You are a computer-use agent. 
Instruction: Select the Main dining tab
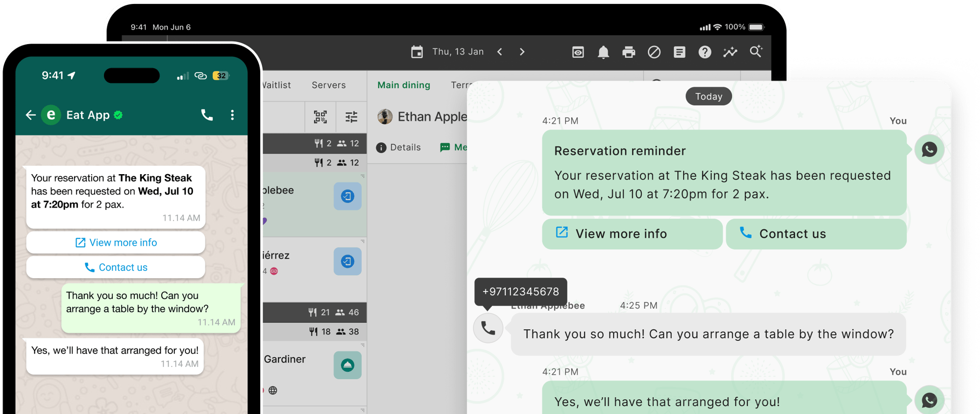pyautogui.click(x=404, y=85)
